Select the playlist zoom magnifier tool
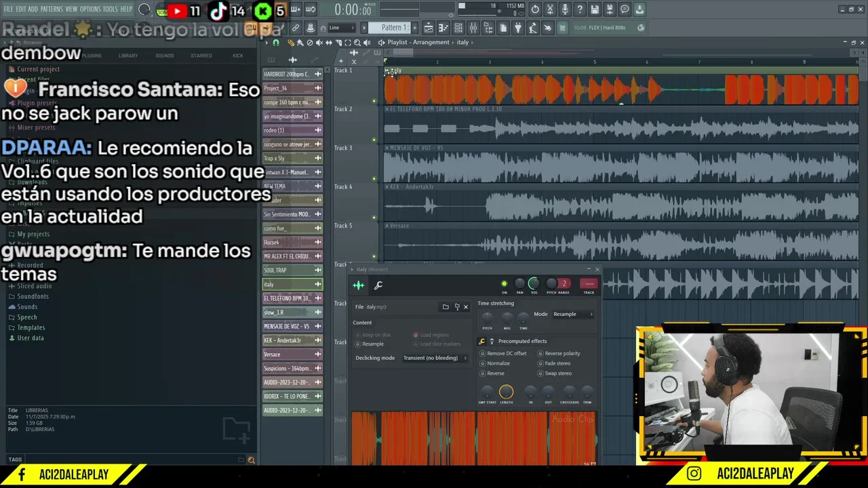868x488 pixels. (357, 43)
